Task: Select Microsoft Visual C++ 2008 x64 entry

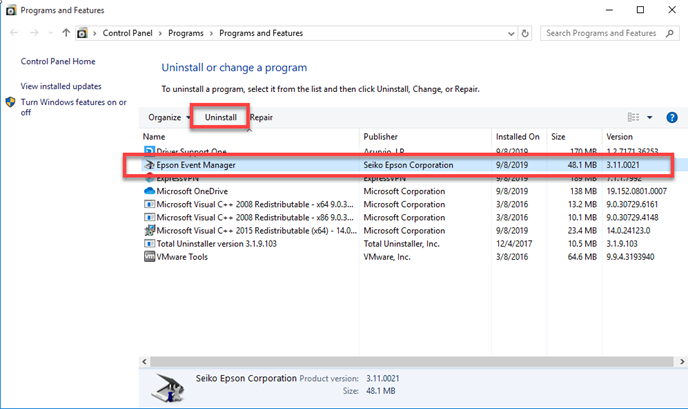Action: point(255,204)
